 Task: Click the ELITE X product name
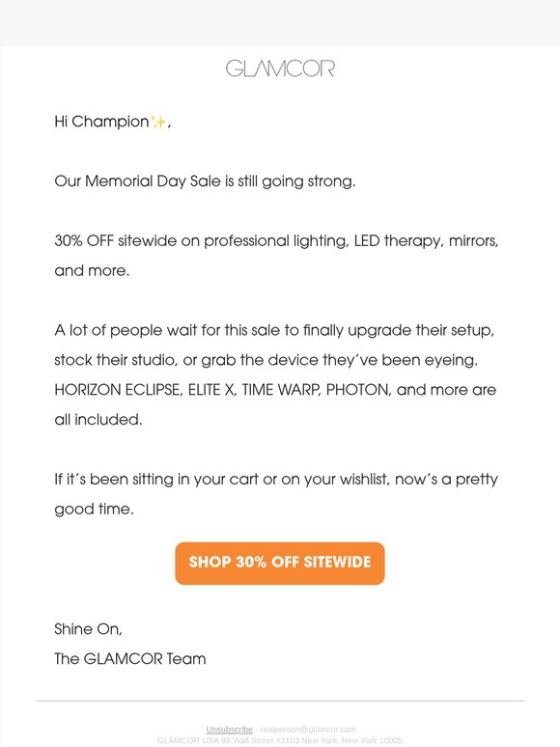[x=211, y=390]
